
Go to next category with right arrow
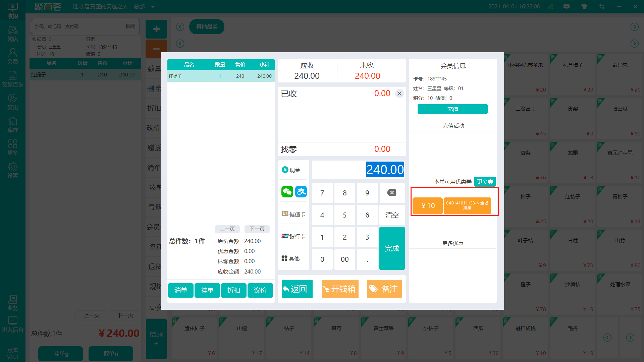point(634,27)
